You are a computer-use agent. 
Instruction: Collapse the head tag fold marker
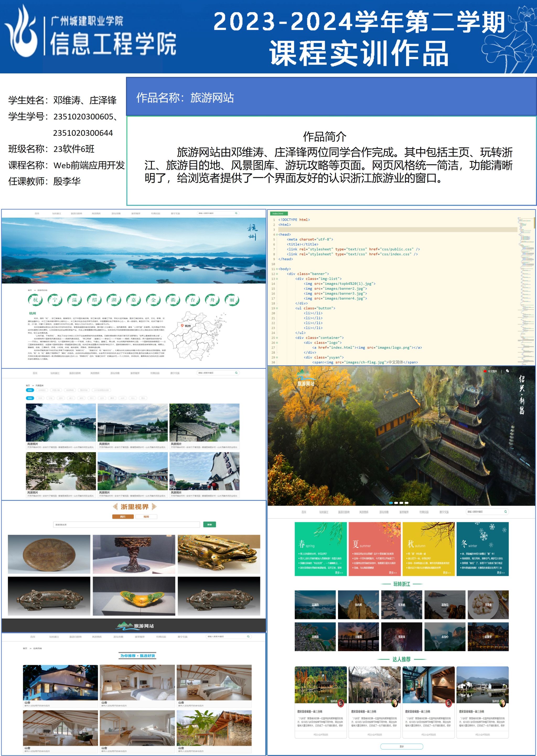point(277,234)
